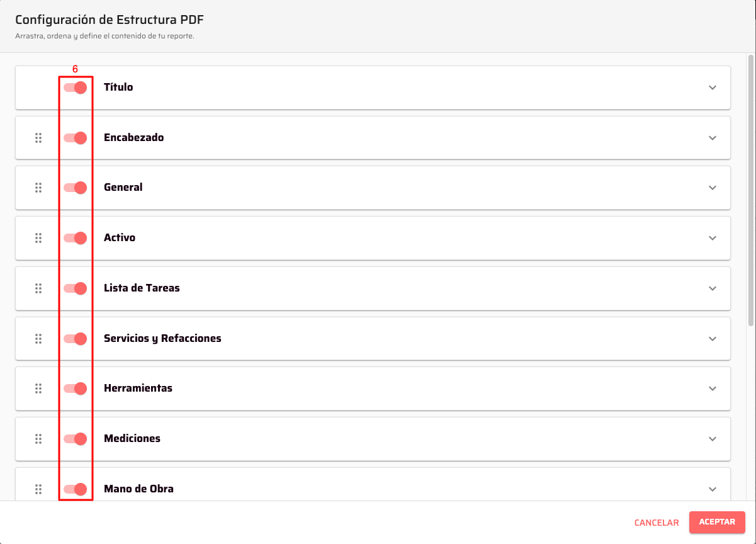
Task: Toggle off the Herramientas section
Action: pos(76,388)
